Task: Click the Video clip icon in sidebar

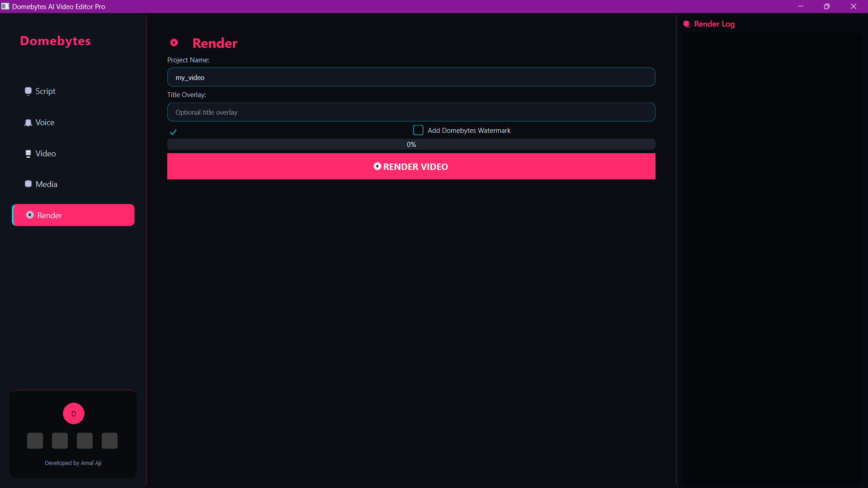Action: pyautogui.click(x=28, y=153)
